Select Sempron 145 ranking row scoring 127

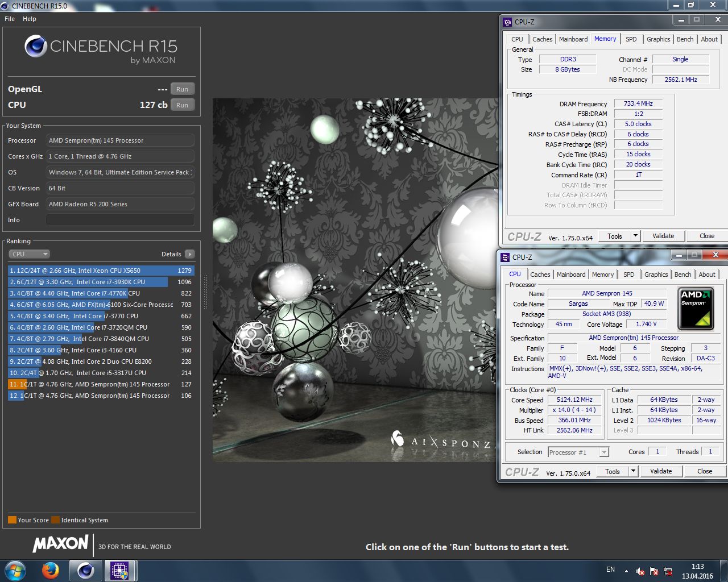[x=101, y=384]
